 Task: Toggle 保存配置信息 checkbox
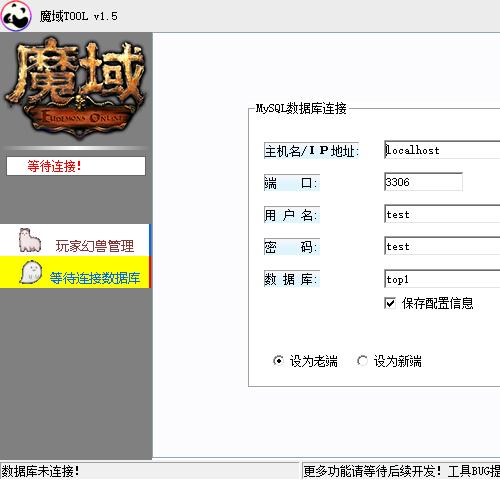pos(390,303)
